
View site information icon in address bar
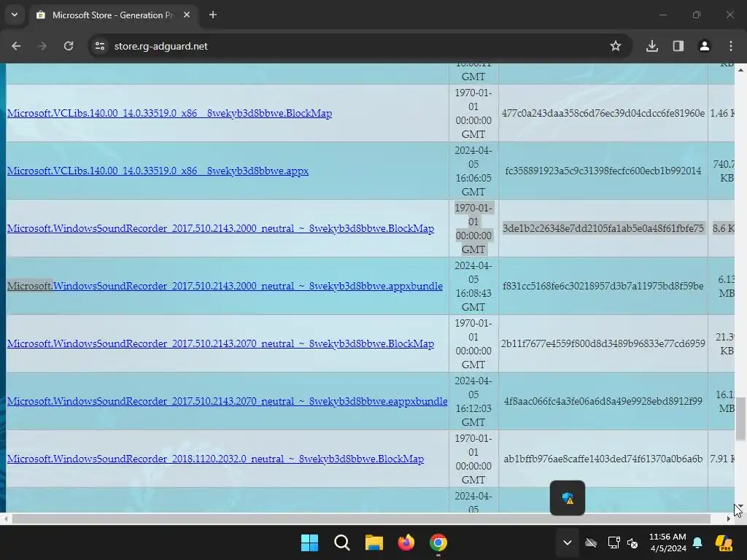100,46
